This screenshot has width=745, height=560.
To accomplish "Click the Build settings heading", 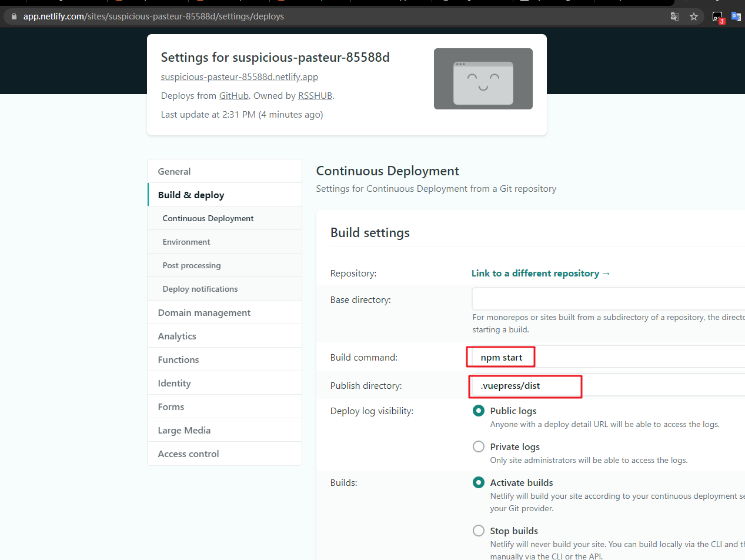I will tap(370, 232).
